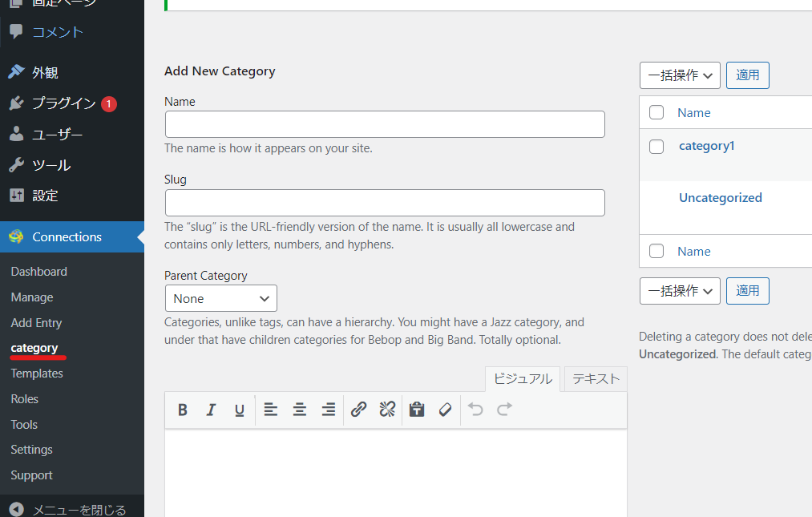Tick the select-all checkbox in table header
Image resolution: width=812 pixels, height=517 pixels.
[656, 112]
